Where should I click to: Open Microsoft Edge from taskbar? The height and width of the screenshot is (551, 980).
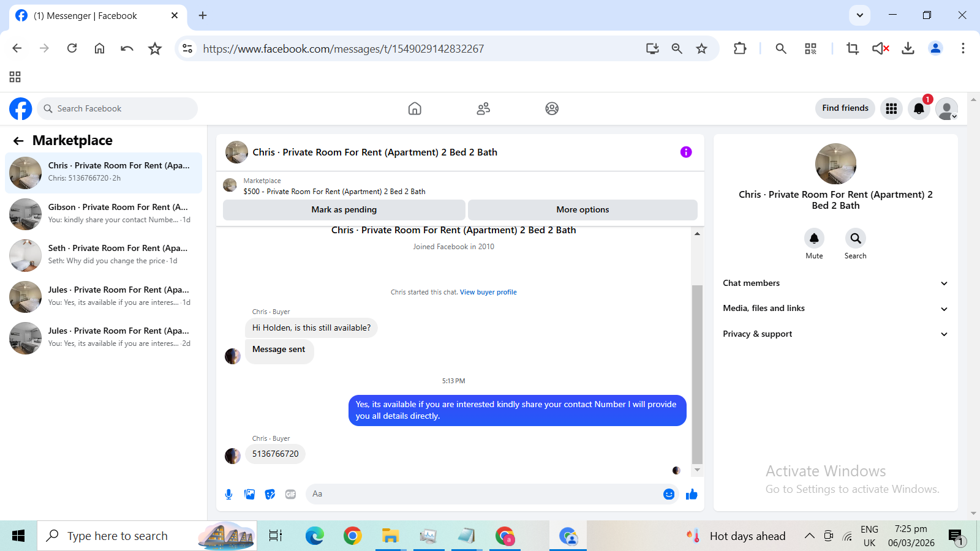click(315, 536)
